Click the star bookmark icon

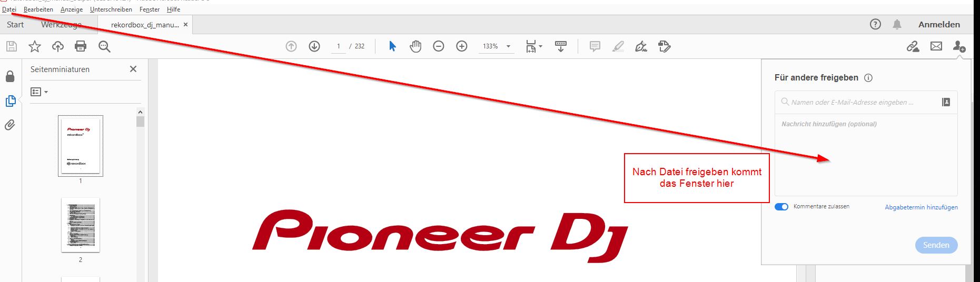pos(35,46)
